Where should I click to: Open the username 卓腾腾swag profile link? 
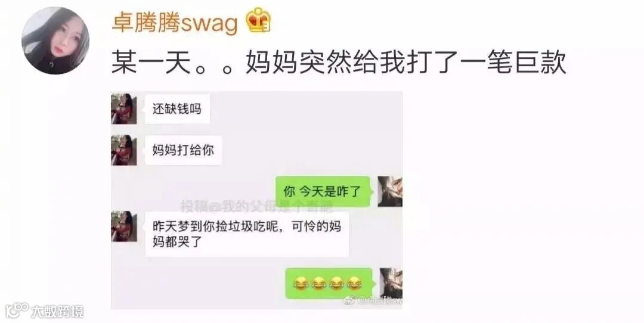(x=175, y=22)
